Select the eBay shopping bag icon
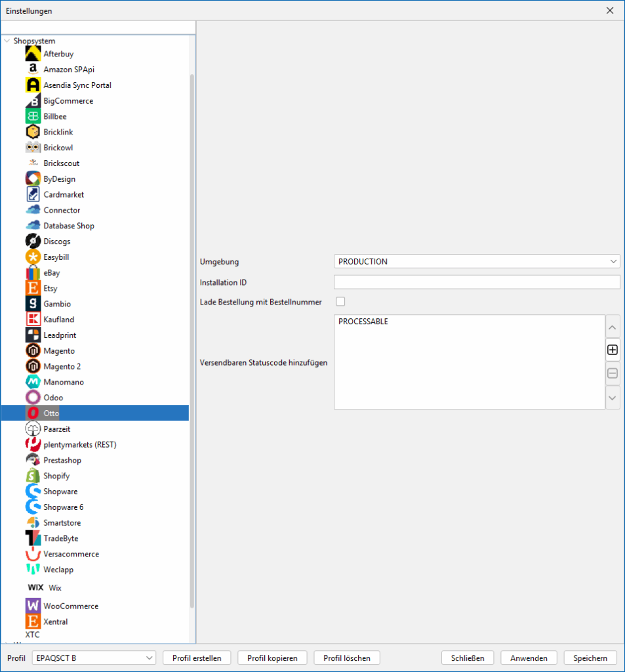The height and width of the screenshot is (672, 625). point(33,273)
